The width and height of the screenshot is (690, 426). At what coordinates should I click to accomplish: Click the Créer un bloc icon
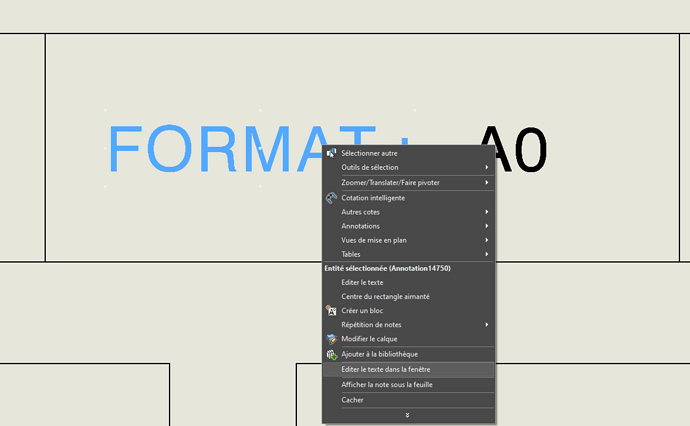pyautogui.click(x=332, y=311)
